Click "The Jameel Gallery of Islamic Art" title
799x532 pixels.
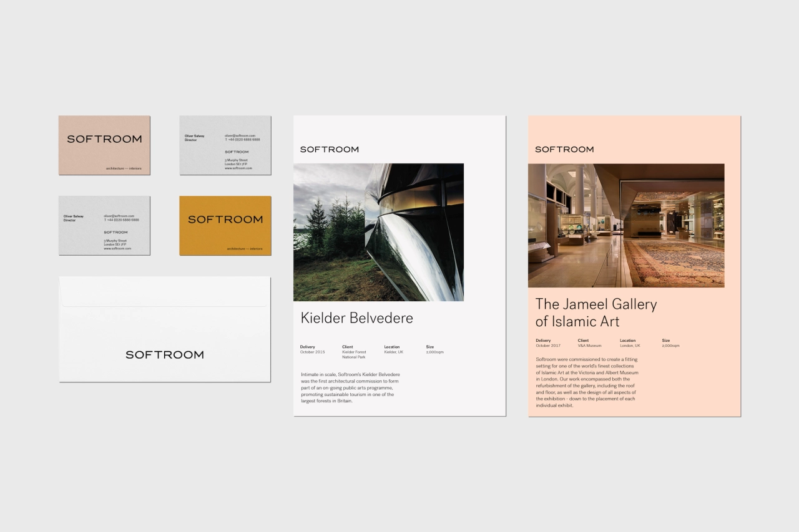(x=596, y=313)
